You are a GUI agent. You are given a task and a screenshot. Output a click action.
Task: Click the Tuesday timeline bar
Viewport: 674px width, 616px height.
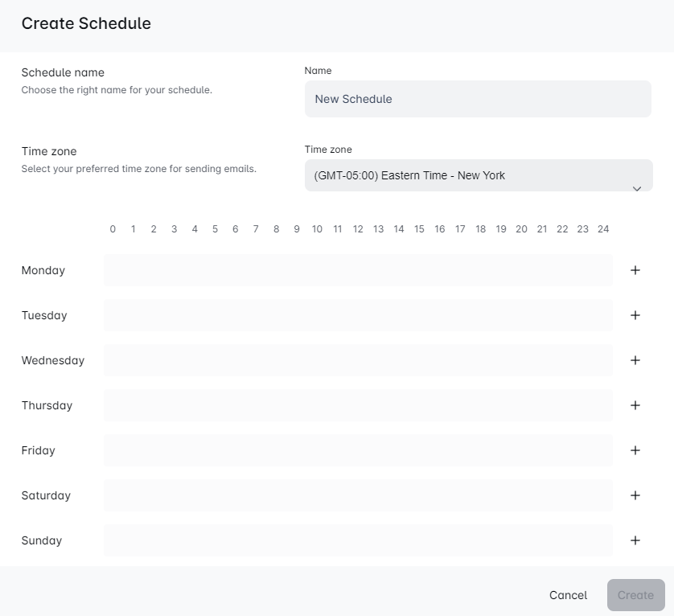358,315
